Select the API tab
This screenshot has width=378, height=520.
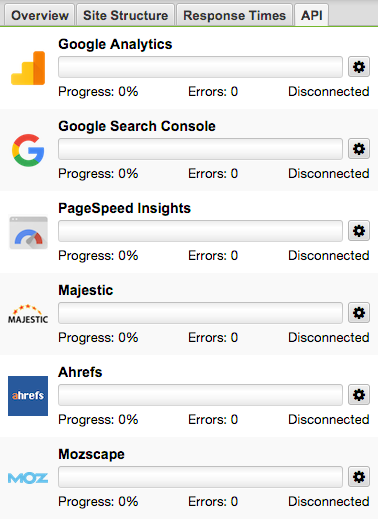point(312,15)
